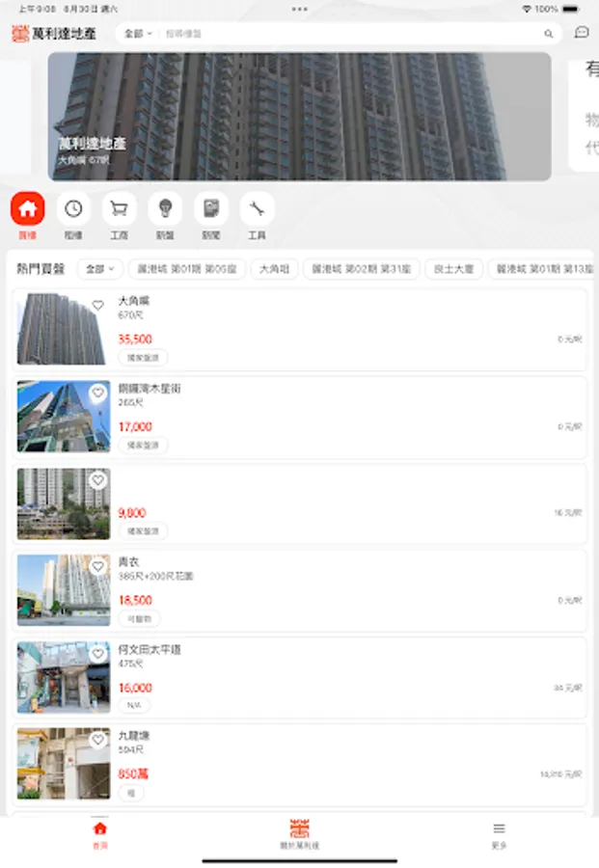This screenshot has width=599, height=868.
Task: Click the 獨家盤源 tag under 35,500
Action: pos(143,358)
